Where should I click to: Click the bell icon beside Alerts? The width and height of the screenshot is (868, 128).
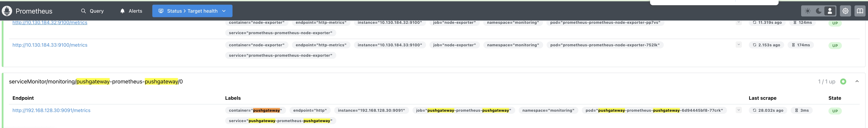point(122,11)
